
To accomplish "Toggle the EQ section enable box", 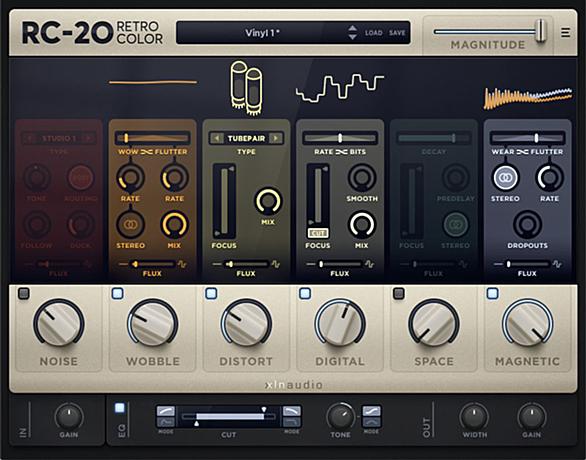I will pos(120,408).
